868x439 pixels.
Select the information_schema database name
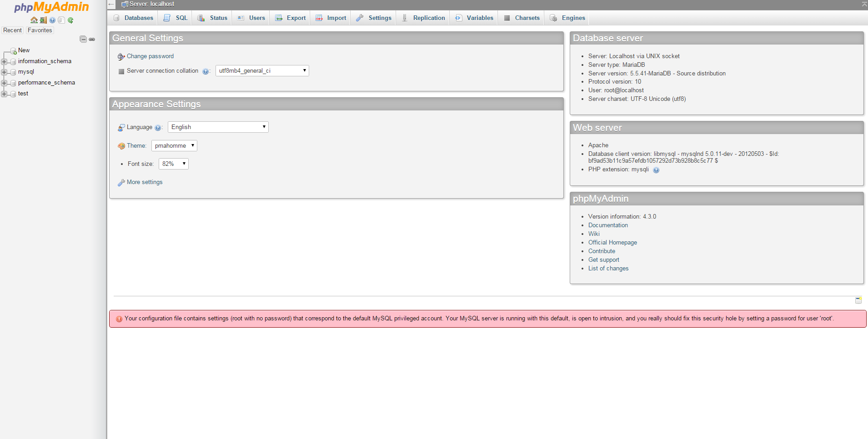[x=45, y=61]
